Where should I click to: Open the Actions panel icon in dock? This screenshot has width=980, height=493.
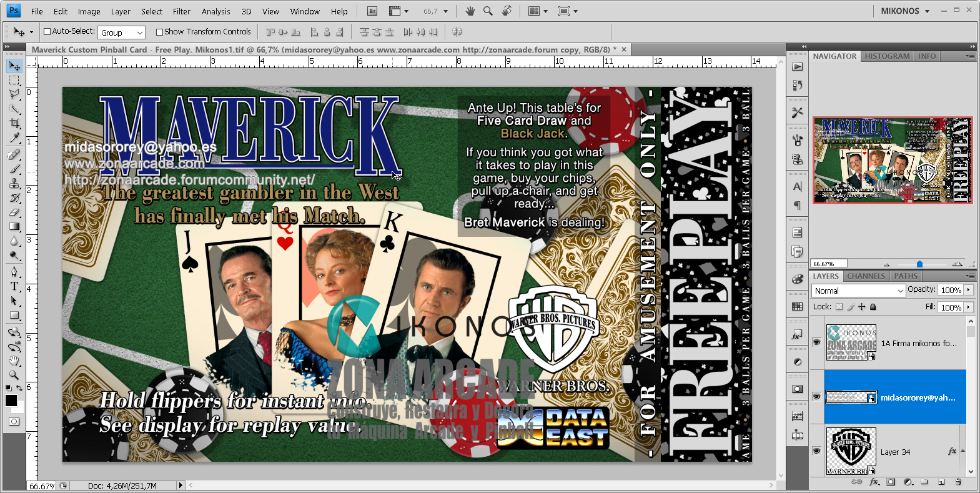point(798,67)
